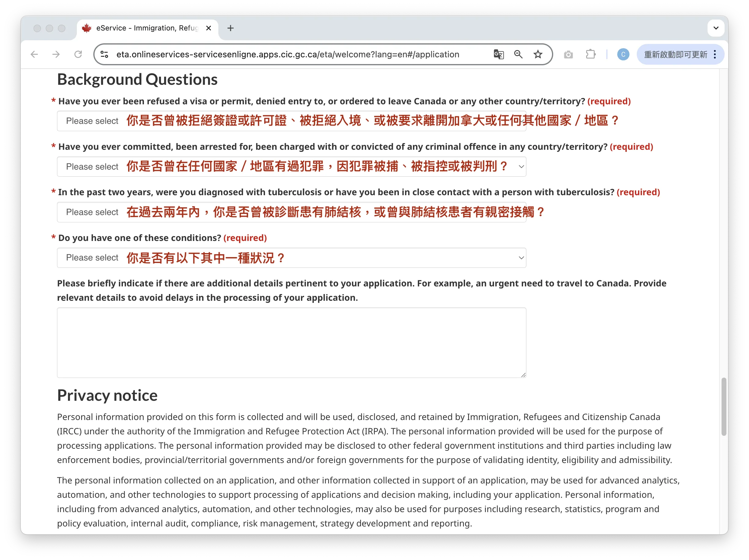Open Chrome three-dot menu
The width and height of the screenshot is (749, 560).
(x=715, y=55)
